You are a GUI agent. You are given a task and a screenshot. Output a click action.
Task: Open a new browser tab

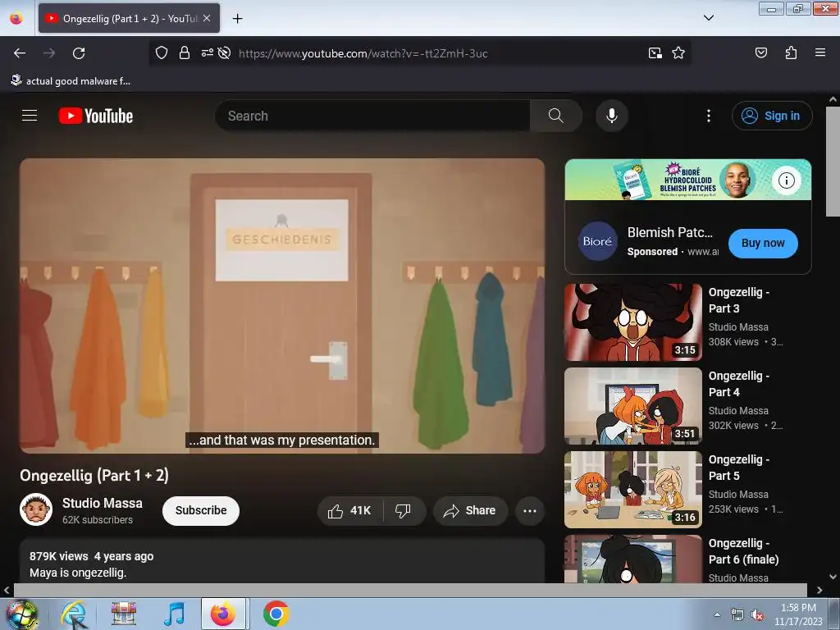click(x=237, y=18)
